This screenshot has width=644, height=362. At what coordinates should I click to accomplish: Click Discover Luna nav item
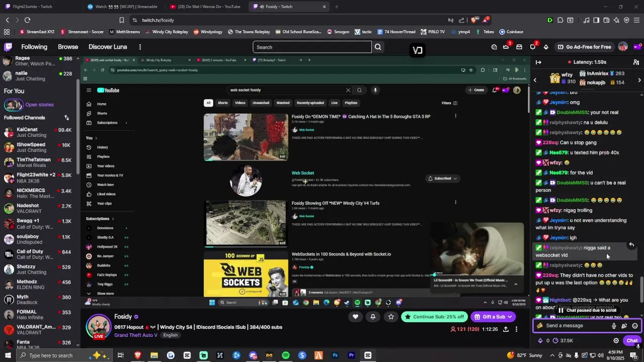pos(108,47)
